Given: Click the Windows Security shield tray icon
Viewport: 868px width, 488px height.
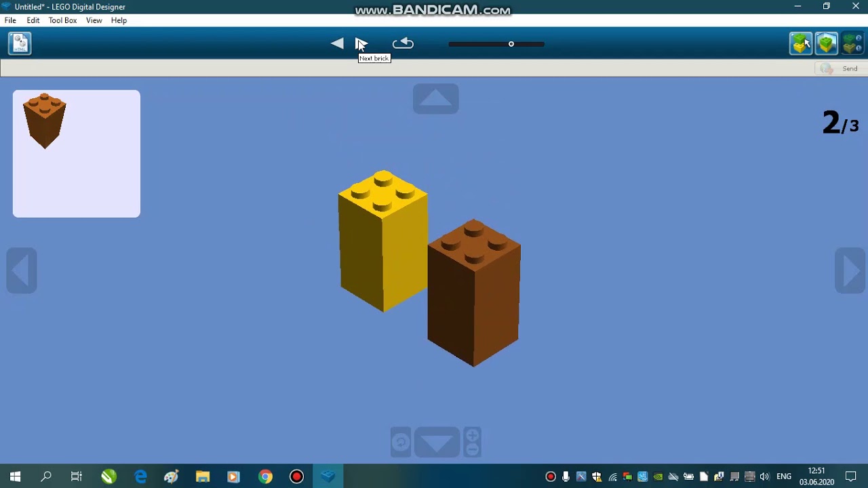Looking at the screenshot, I should [x=597, y=476].
